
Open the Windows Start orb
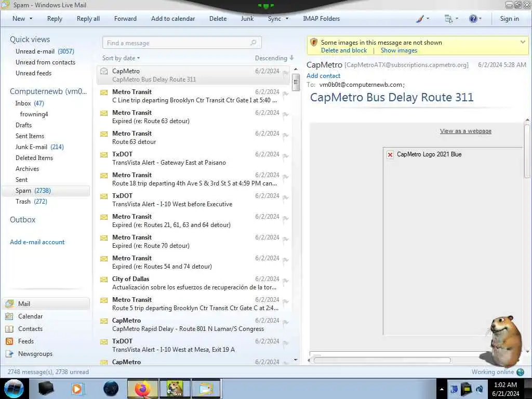pos(14,389)
